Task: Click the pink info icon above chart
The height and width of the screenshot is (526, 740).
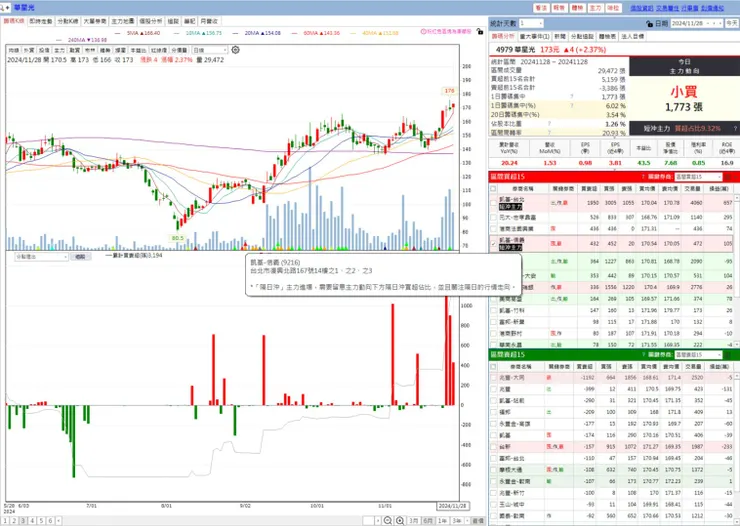Action: click(423, 32)
